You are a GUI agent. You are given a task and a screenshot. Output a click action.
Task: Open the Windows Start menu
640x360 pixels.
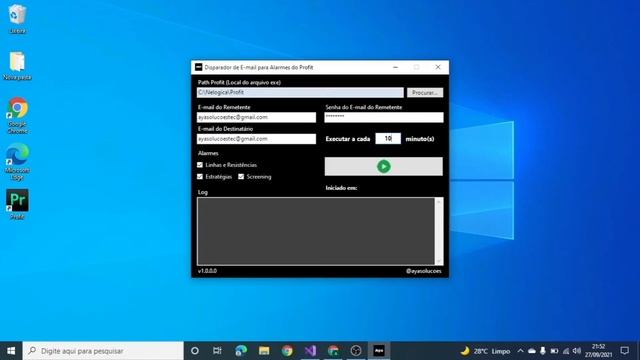coord(11,351)
